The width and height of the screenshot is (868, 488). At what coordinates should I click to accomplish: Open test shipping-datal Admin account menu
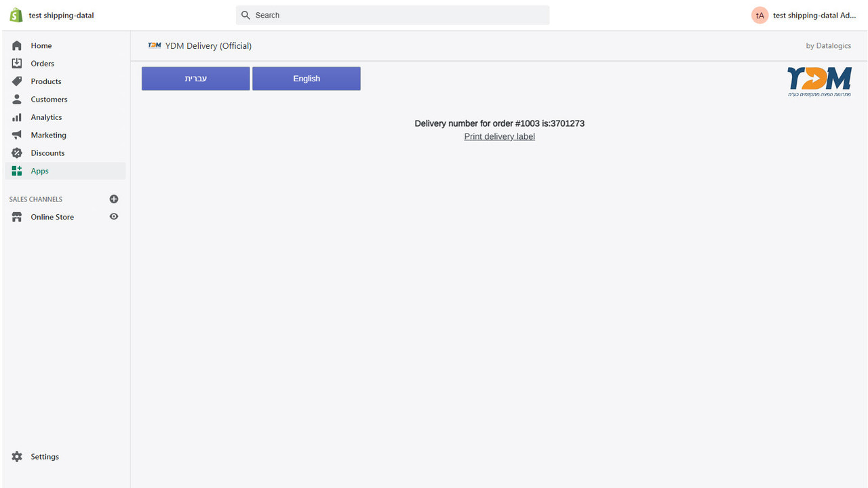click(x=804, y=15)
